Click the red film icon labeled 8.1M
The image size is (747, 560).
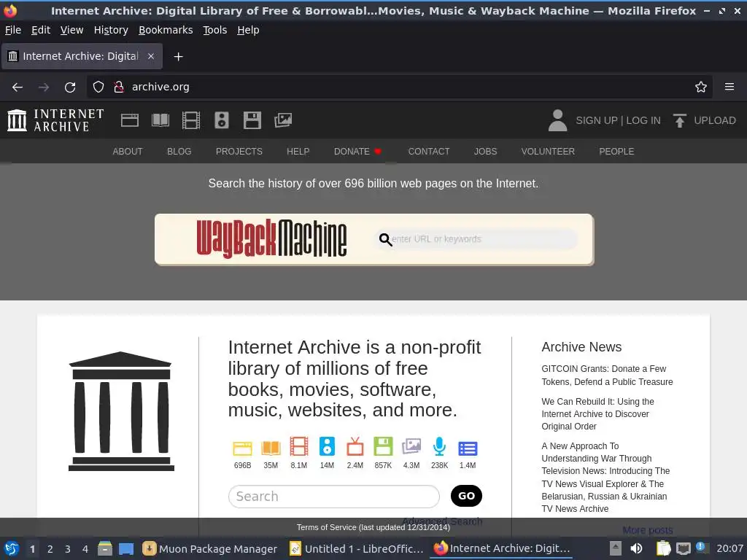click(x=298, y=447)
